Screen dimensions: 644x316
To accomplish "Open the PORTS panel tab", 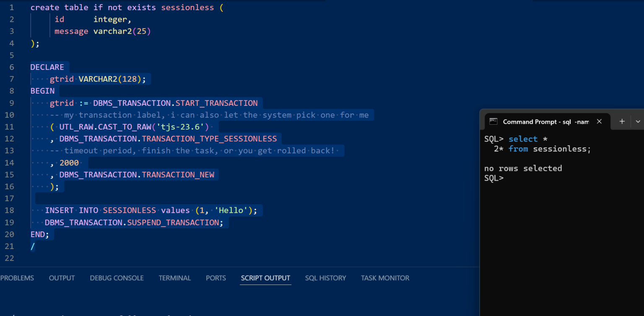I will (x=216, y=278).
